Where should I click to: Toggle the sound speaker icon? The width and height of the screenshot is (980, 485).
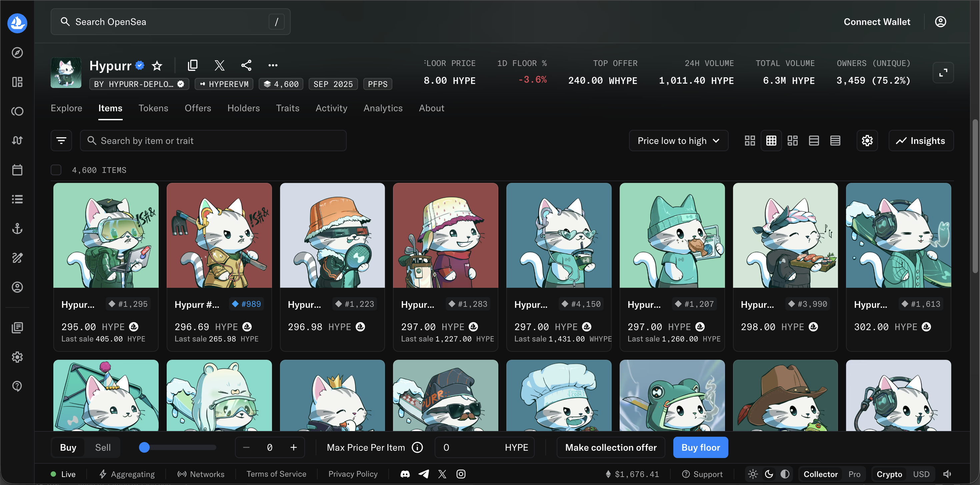point(947,474)
